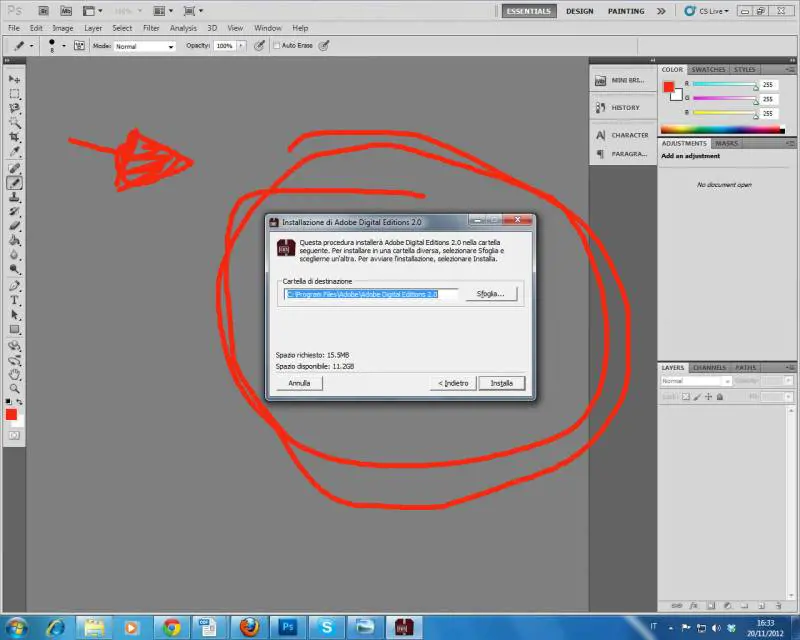800x640 pixels.
Task: Select the Move tool
Action: 14,79
